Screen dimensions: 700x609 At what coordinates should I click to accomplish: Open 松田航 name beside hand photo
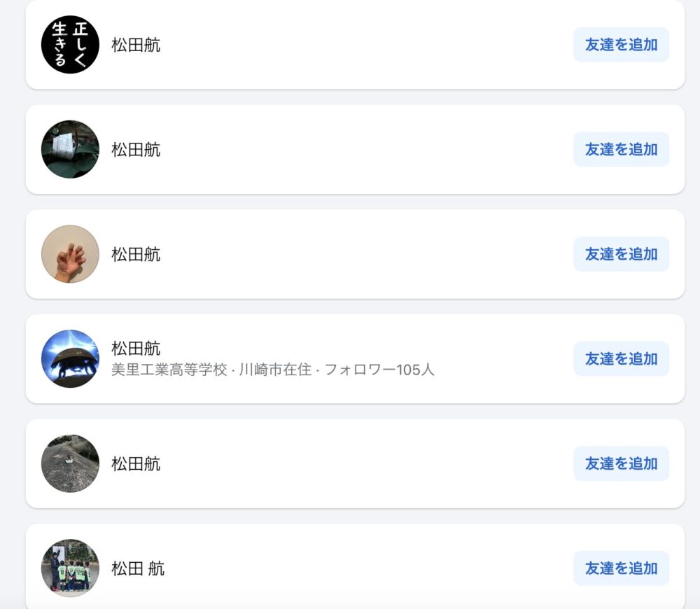coord(136,255)
